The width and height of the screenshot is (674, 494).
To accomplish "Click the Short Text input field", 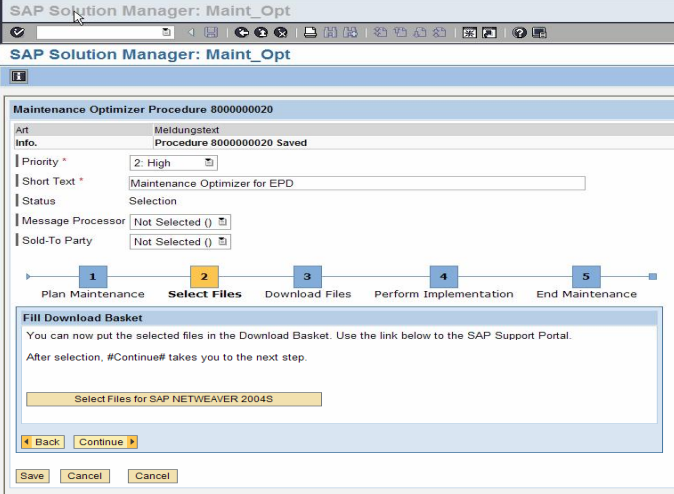I will click(x=357, y=183).
